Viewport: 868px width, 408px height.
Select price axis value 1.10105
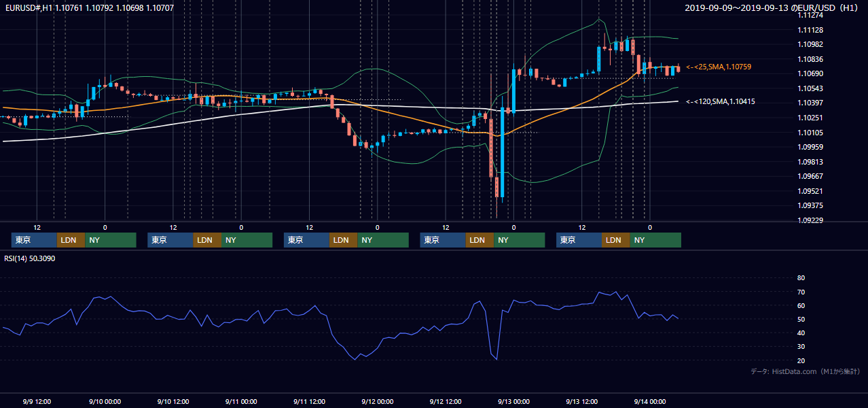[x=810, y=133]
